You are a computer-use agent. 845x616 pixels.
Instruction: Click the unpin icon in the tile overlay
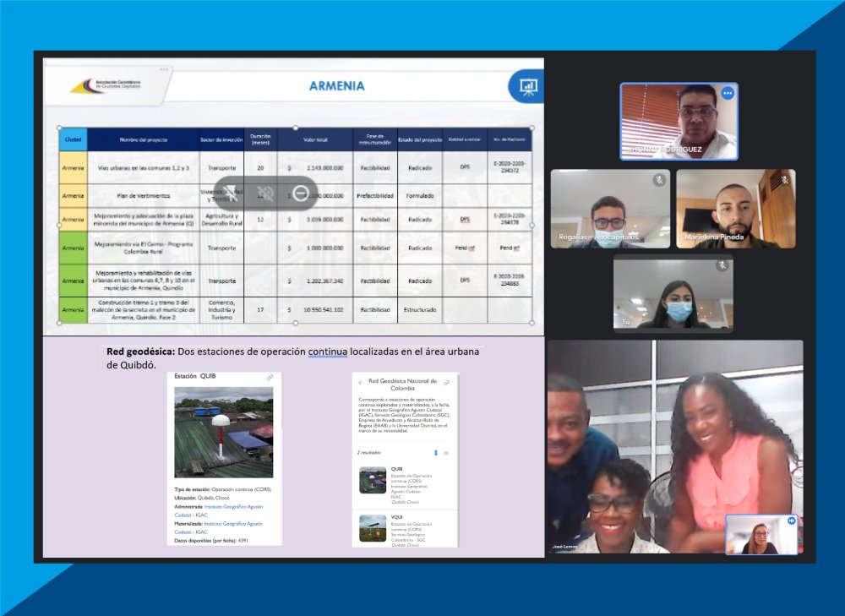tap(231, 194)
